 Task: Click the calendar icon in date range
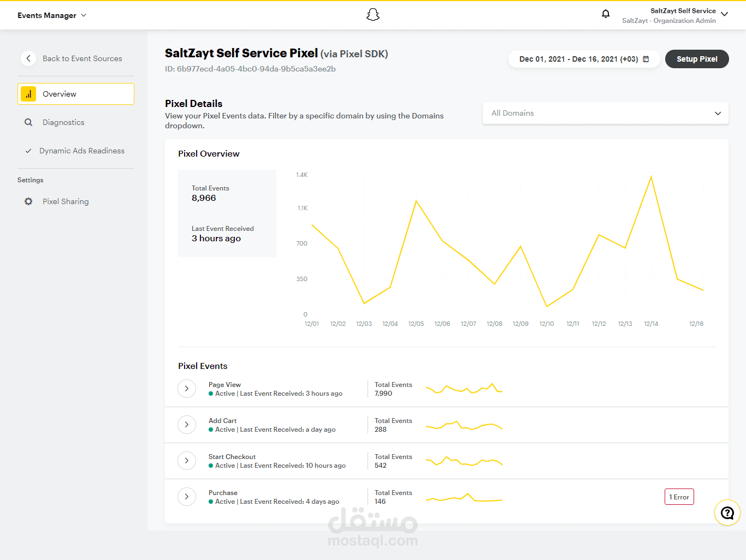646,59
